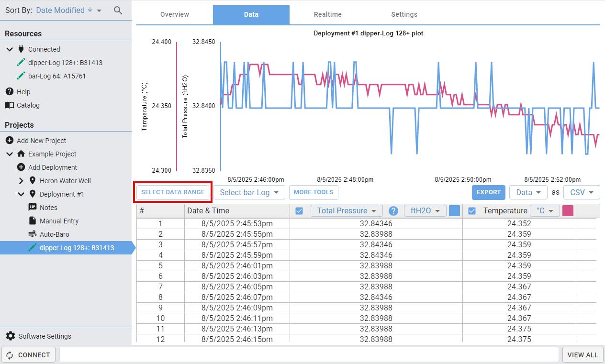The image size is (605, 364).
Task: Open search with the magnifier icon
Action: pyautogui.click(x=118, y=10)
